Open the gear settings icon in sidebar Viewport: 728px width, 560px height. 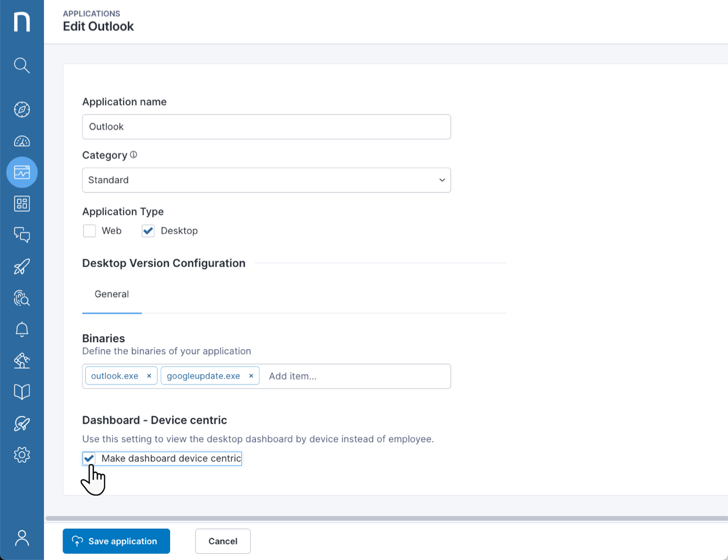point(22,454)
